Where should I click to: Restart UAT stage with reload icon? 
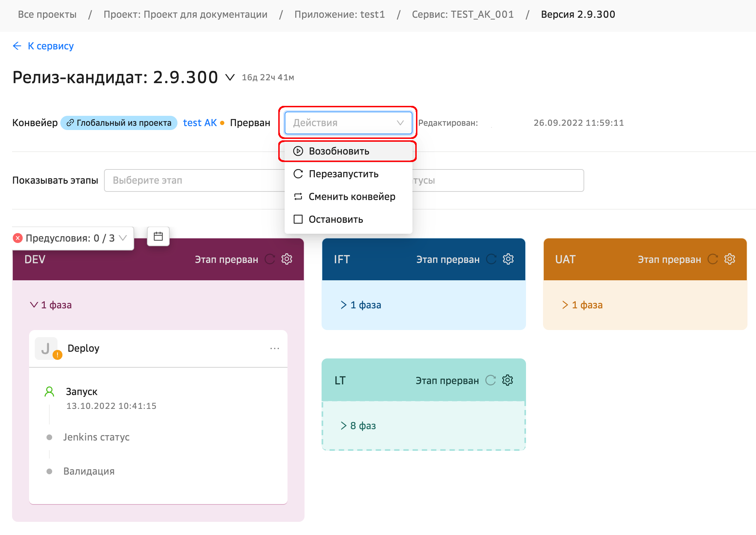pyautogui.click(x=713, y=259)
